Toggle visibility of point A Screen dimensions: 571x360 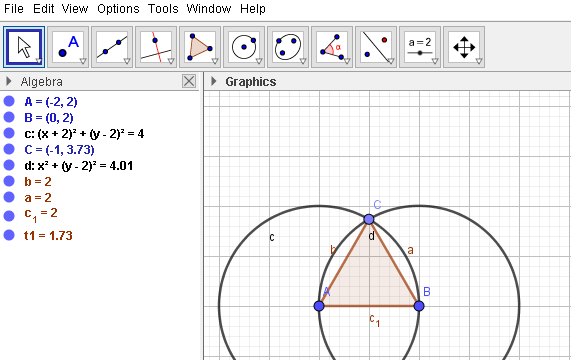[9, 101]
